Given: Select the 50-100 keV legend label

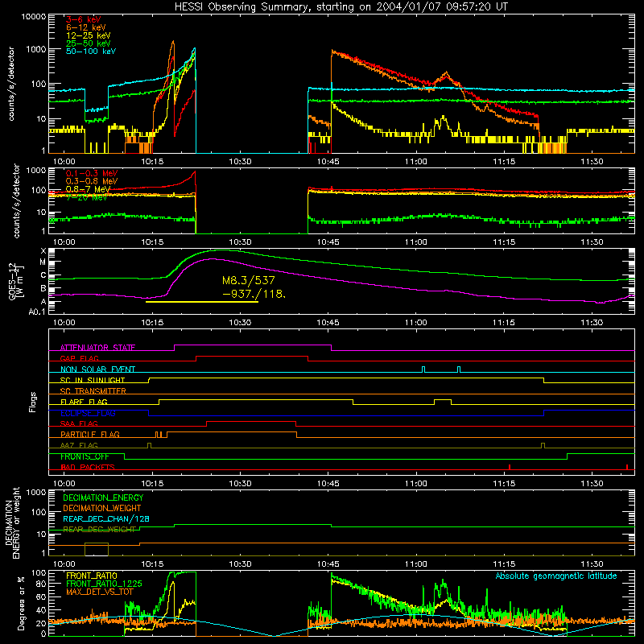Looking at the screenshot, I should click(91, 51).
